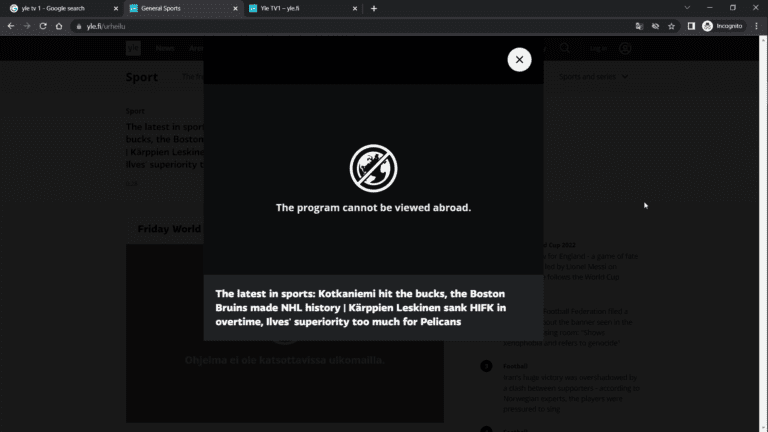Click the user account avatar icon
Image resolution: width=768 pixels, height=432 pixels.
click(x=625, y=48)
